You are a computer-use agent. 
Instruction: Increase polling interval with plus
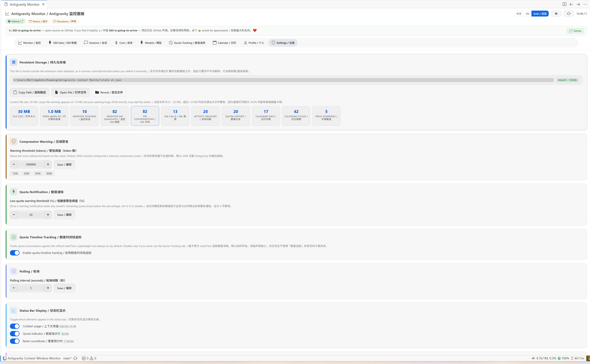tap(48, 288)
